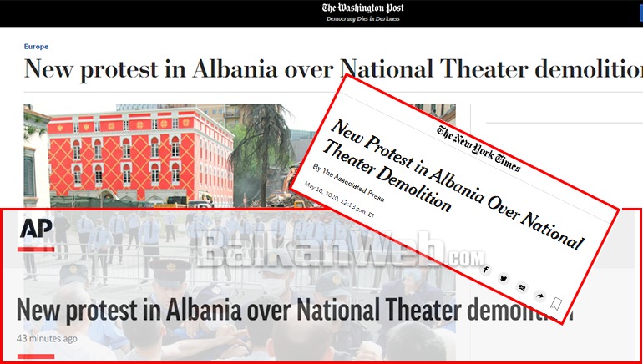
Task: Open the Washington Post protest headline
Action: tap(333, 68)
